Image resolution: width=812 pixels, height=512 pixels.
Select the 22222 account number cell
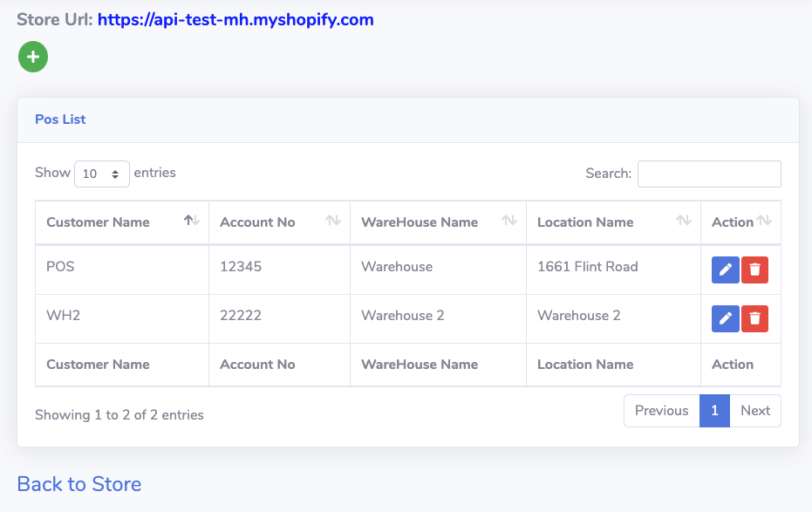[x=240, y=316]
